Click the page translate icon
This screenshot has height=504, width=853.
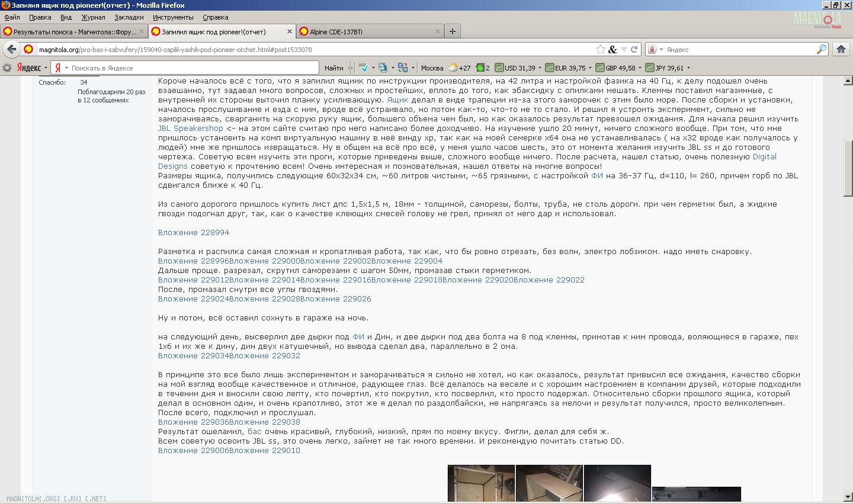coord(383,68)
